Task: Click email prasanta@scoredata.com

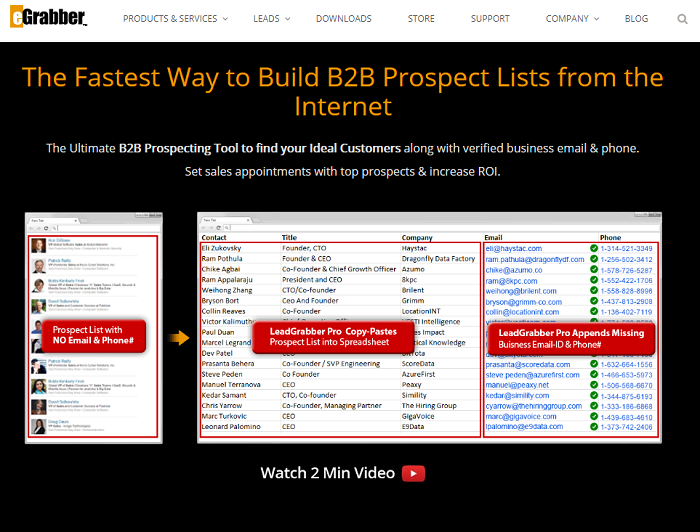Action: [528, 365]
